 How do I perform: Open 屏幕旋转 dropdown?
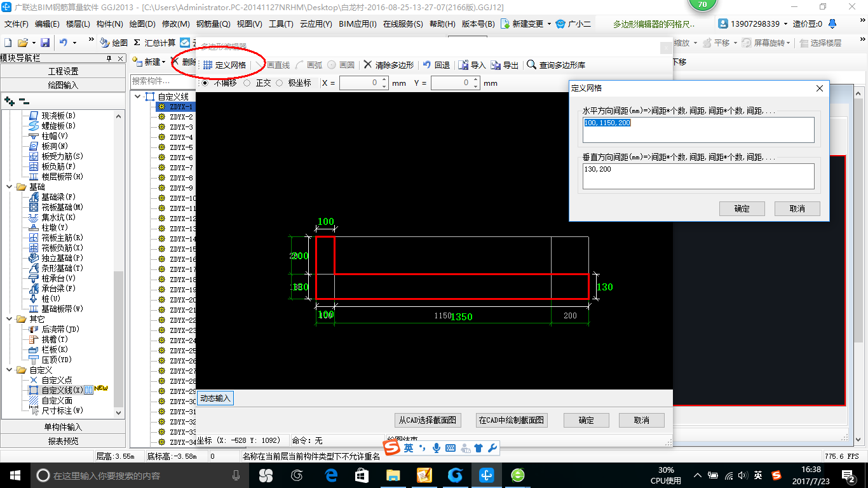789,43
